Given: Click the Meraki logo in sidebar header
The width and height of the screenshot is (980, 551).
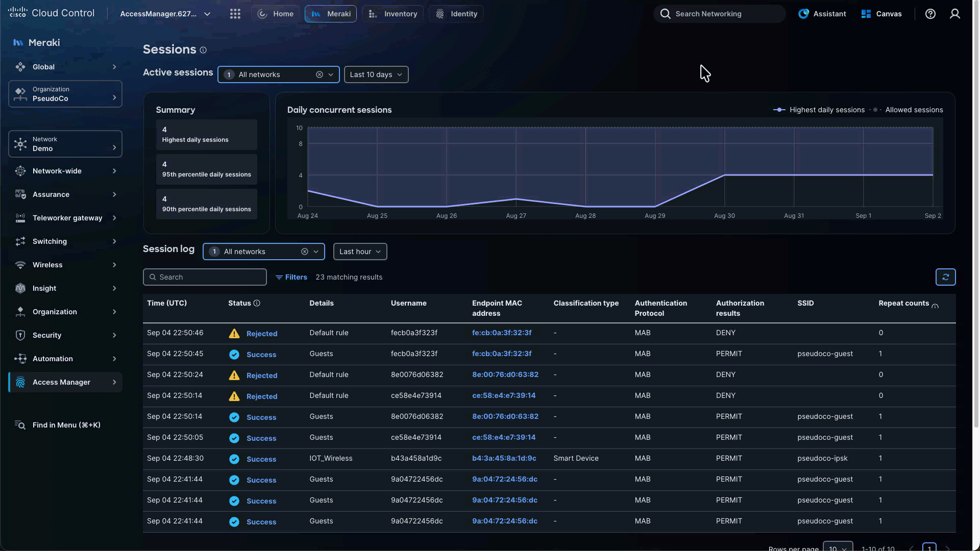Looking at the screenshot, I should [x=18, y=43].
